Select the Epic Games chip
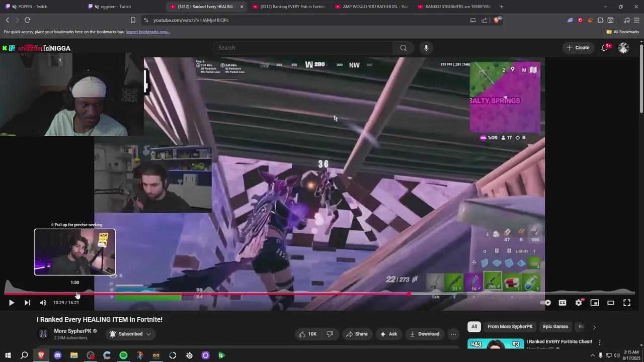The width and height of the screenshot is (644, 362). (x=555, y=327)
